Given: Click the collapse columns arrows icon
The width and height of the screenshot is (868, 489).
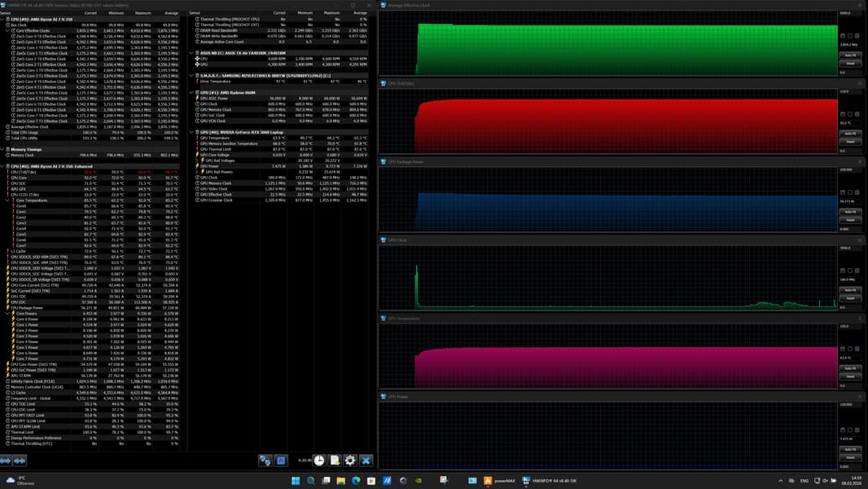Looking at the screenshot, I should (20, 460).
